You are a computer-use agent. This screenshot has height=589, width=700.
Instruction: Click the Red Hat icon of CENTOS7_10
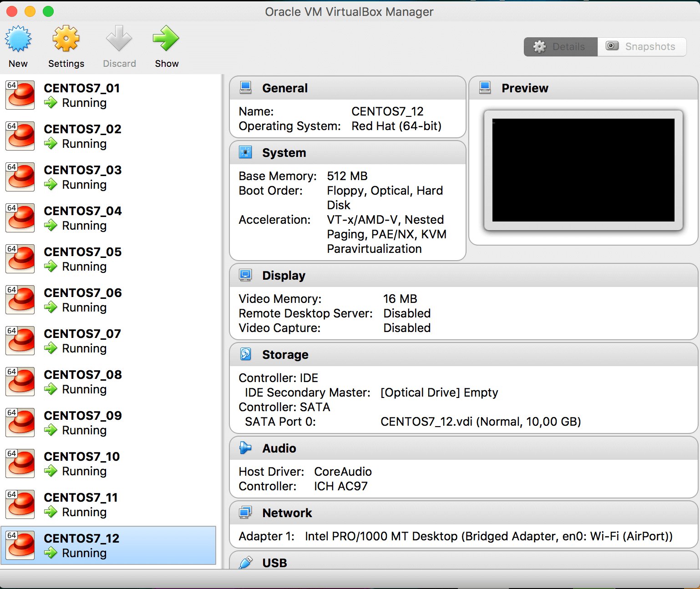[x=20, y=463]
